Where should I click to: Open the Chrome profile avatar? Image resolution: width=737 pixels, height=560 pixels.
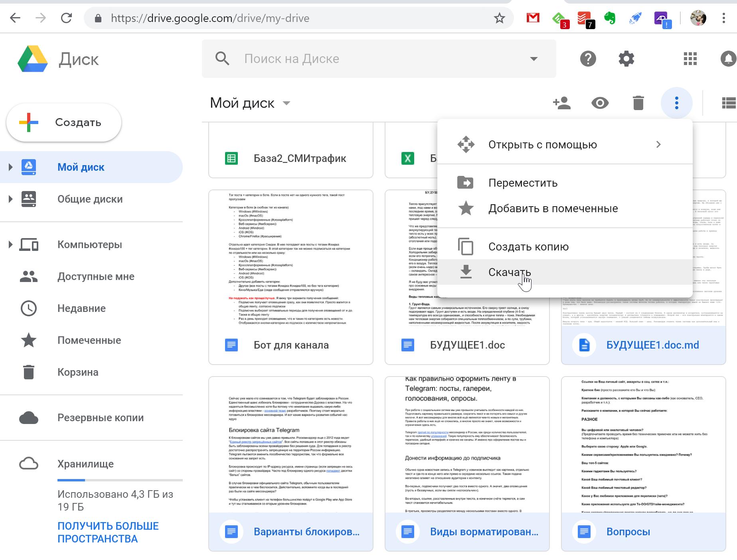click(x=698, y=18)
